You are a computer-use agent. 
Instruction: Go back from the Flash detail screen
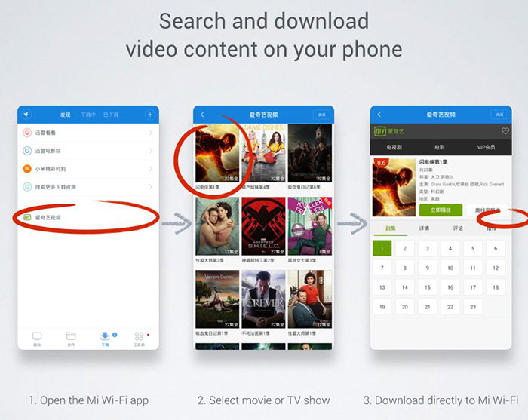click(379, 115)
